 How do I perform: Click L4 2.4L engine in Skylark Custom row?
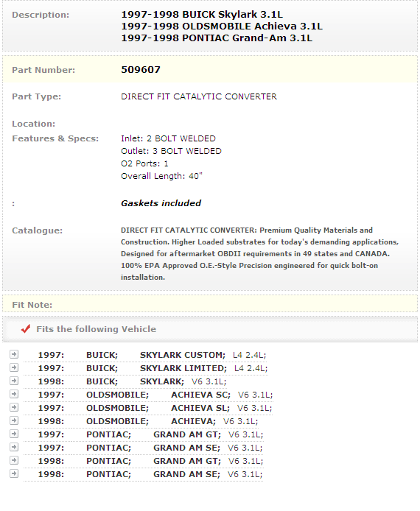pyautogui.click(x=250, y=355)
